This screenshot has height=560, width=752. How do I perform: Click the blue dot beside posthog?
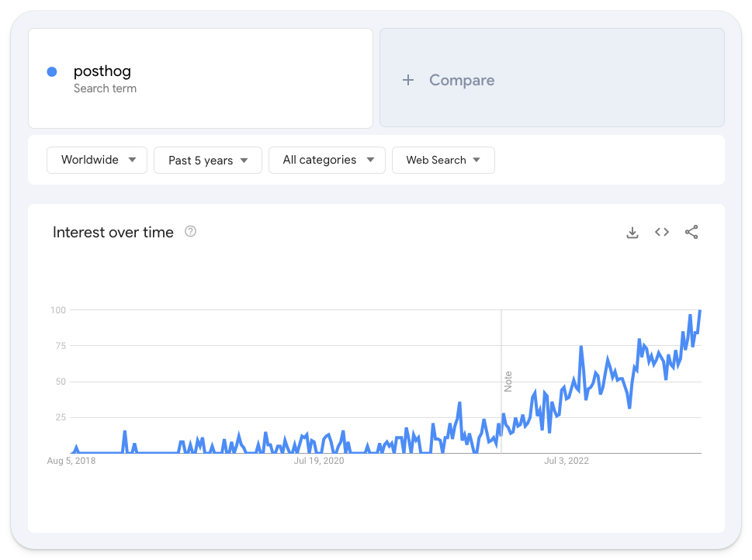click(51, 71)
